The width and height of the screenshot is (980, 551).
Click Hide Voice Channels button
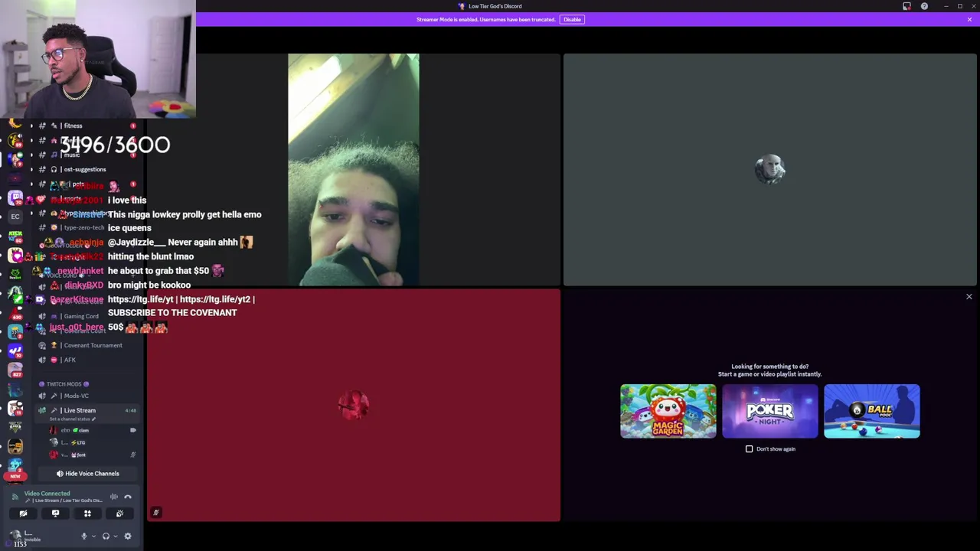click(87, 474)
